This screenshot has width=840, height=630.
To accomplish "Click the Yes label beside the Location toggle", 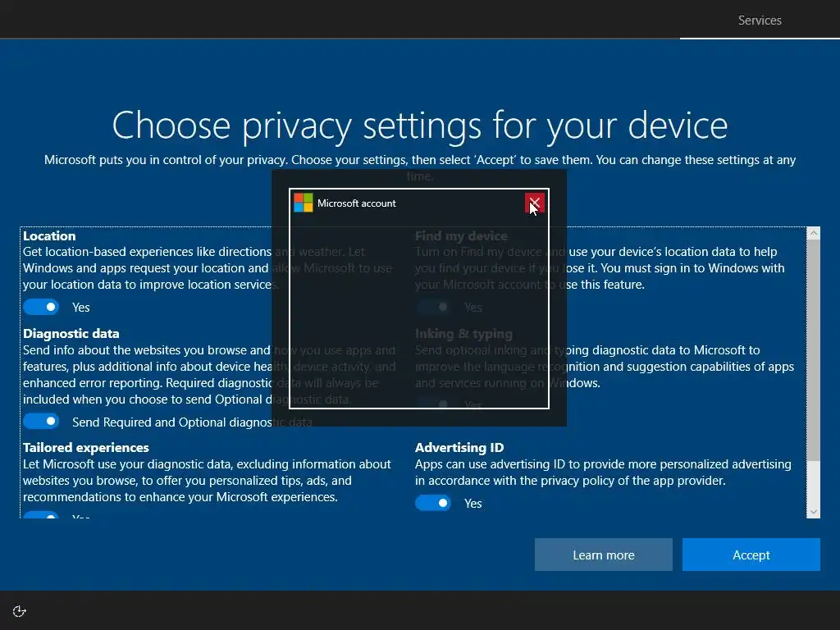I will [x=81, y=308].
